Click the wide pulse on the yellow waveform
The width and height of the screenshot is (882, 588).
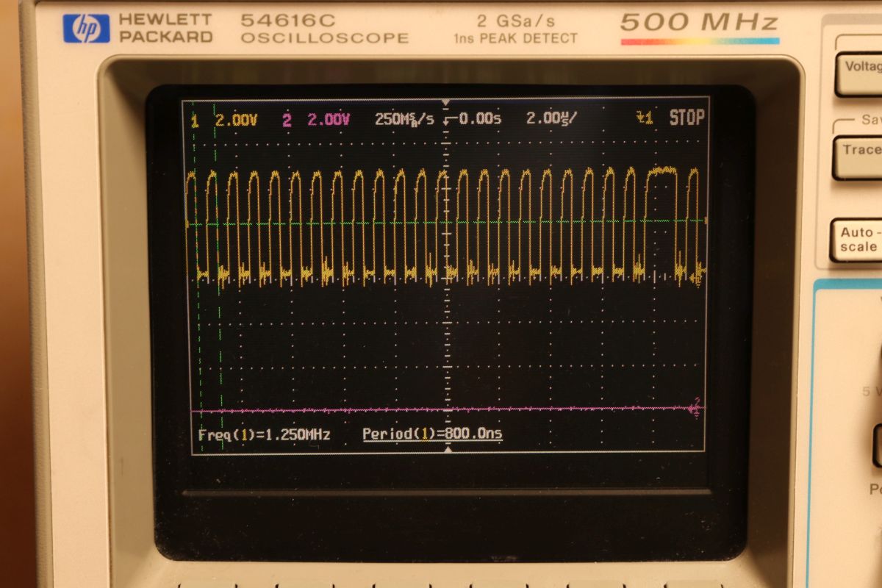(x=661, y=171)
